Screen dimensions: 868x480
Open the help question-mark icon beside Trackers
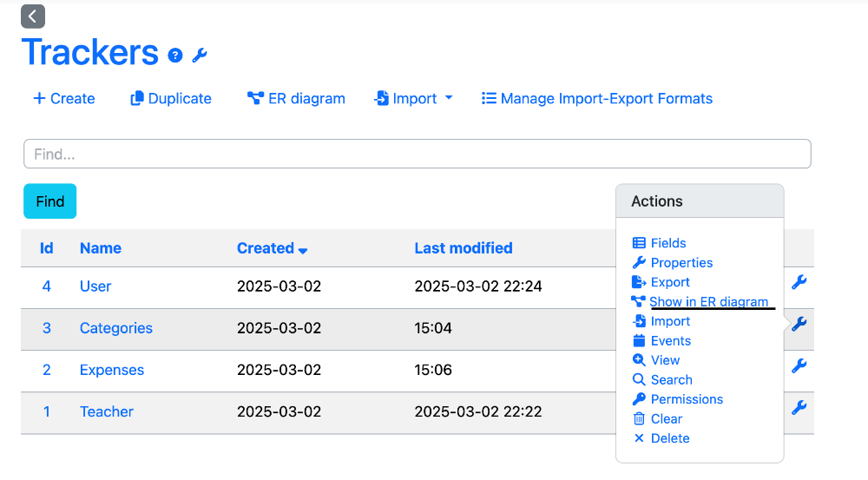coord(175,56)
